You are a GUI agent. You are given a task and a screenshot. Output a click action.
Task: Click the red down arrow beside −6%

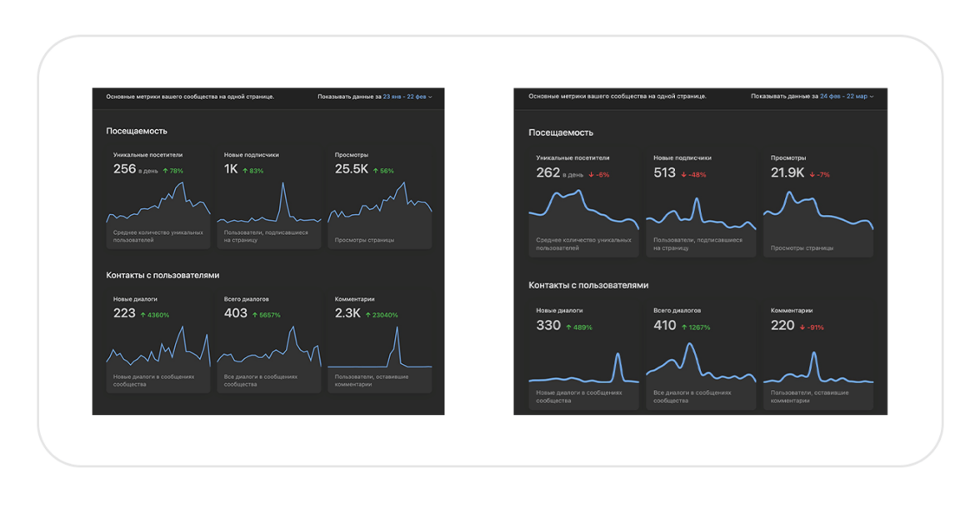pos(591,175)
